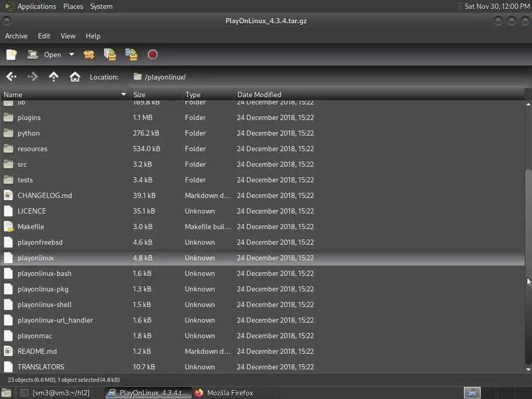Sort by the Name column header
The image size is (532, 399).
(65, 95)
